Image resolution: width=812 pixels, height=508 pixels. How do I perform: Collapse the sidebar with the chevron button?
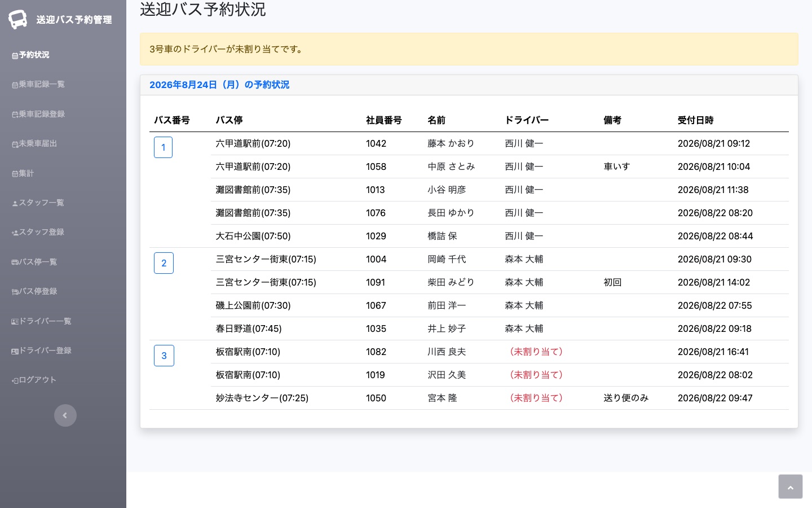(65, 415)
